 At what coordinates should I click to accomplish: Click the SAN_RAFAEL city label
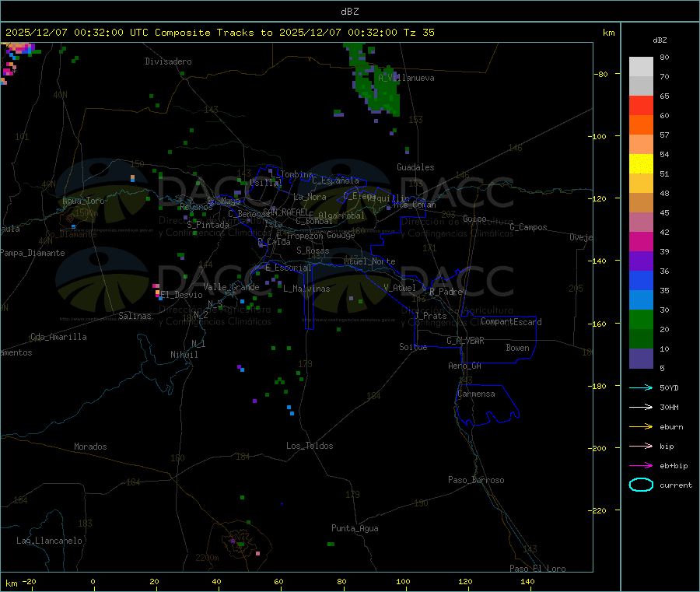(285, 212)
